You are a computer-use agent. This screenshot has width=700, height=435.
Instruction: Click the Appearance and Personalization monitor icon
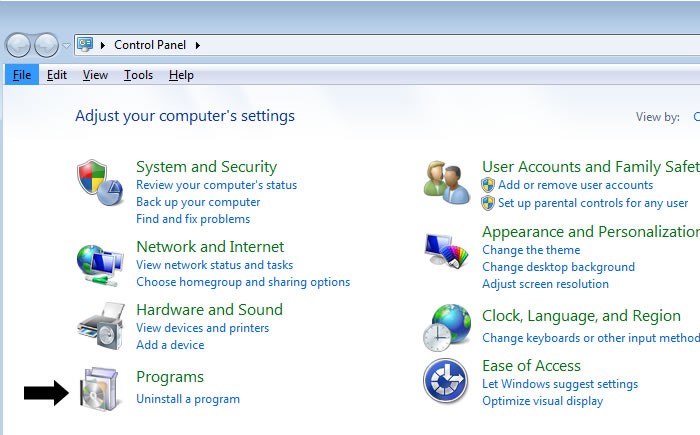pos(446,251)
